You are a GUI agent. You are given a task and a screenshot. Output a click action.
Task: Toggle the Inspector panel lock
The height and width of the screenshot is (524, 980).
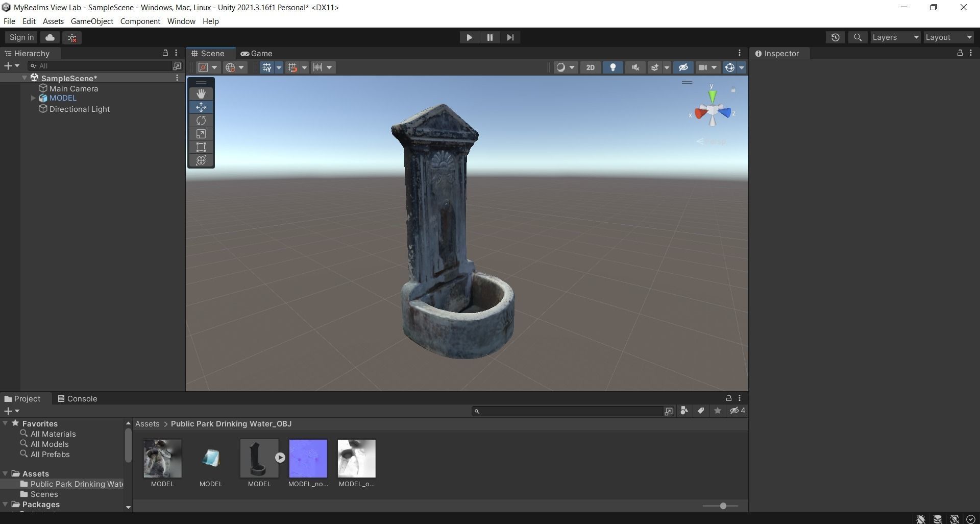click(960, 53)
